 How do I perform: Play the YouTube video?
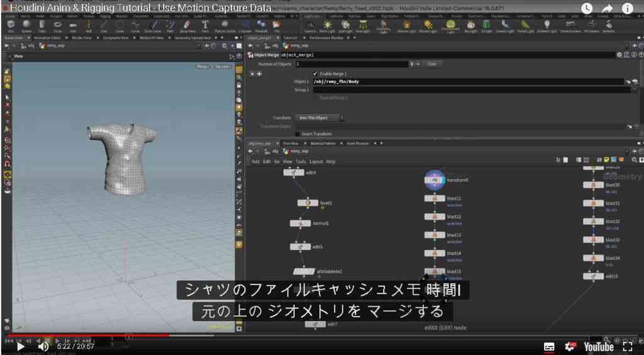click(x=20, y=347)
